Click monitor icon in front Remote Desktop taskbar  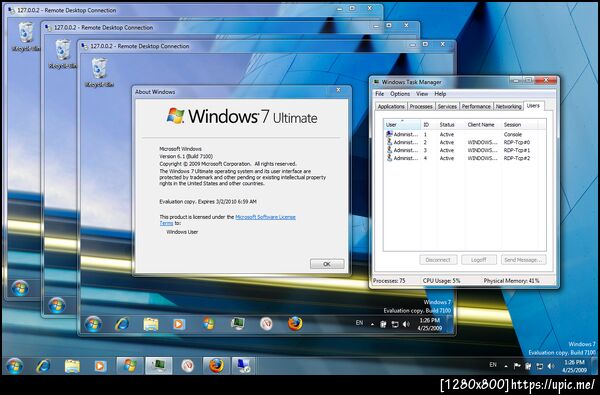pos(238,324)
